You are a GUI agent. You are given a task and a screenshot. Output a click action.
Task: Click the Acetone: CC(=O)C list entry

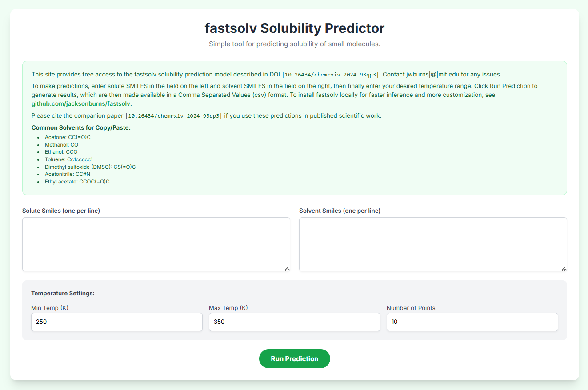68,137
